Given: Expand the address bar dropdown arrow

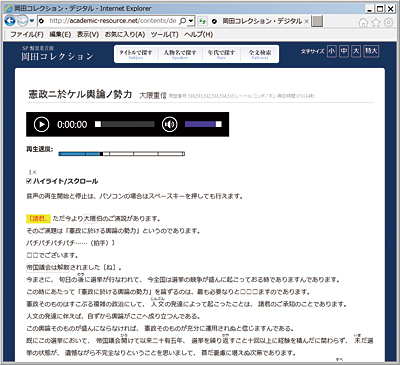Looking at the screenshot, I should (191, 21).
